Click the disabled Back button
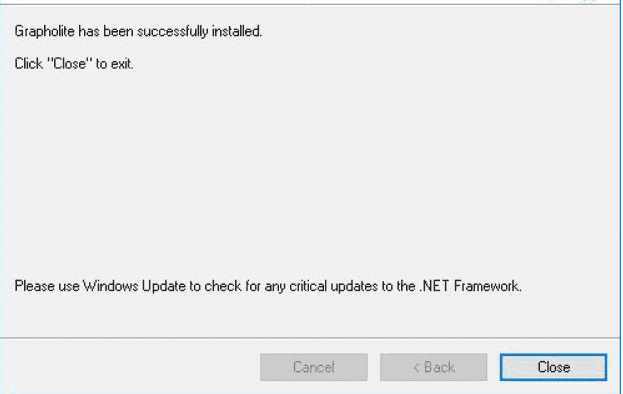 point(433,367)
